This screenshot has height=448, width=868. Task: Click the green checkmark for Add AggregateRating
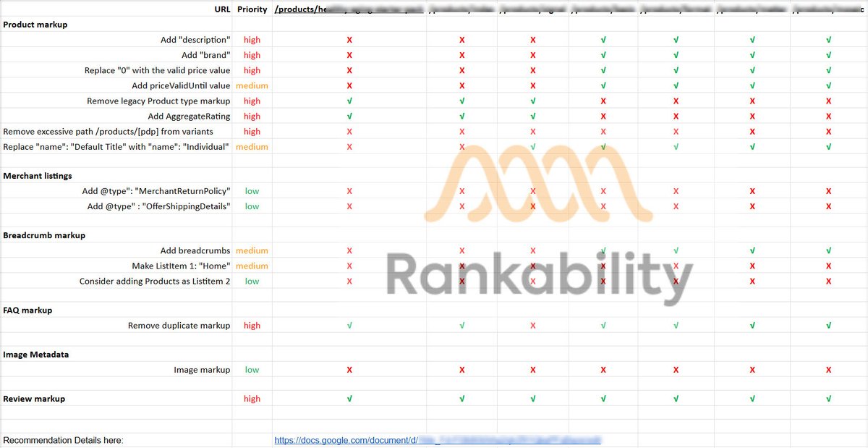[x=349, y=116]
